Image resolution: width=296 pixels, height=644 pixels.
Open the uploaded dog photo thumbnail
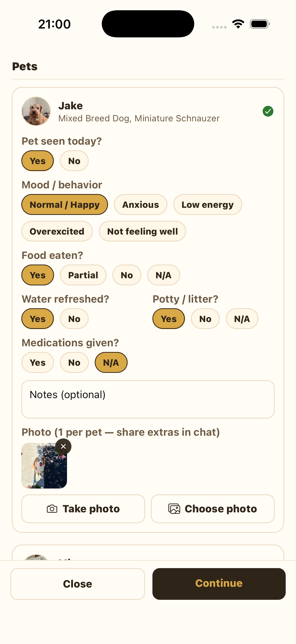44,466
